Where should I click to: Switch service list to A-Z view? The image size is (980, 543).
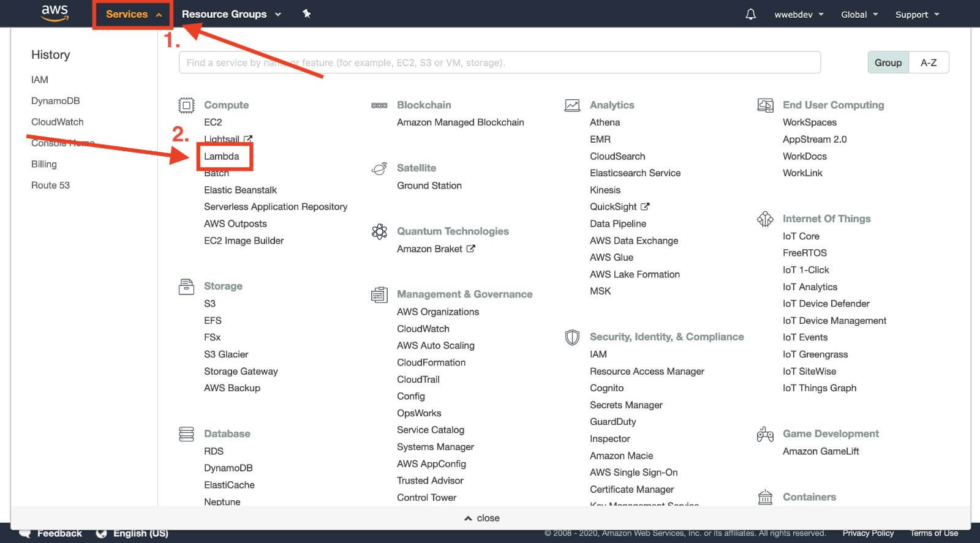[929, 62]
